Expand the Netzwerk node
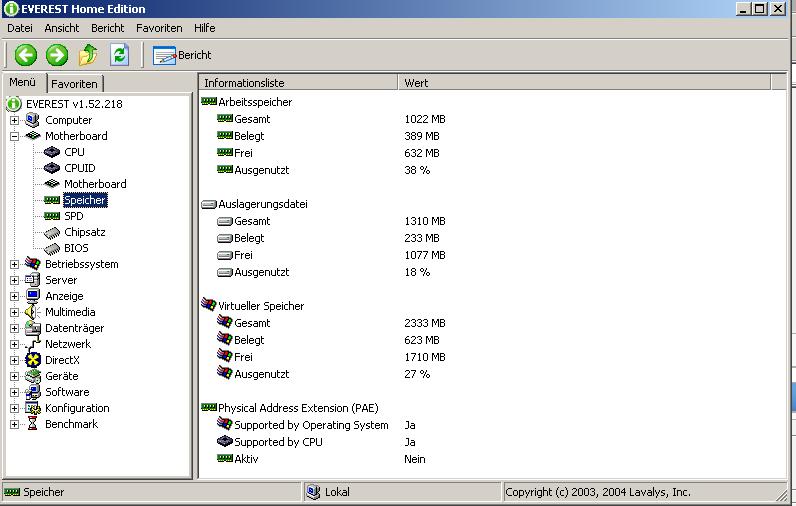Image resolution: width=796 pixels, height=506 pixels. click(x=14, y=344)
